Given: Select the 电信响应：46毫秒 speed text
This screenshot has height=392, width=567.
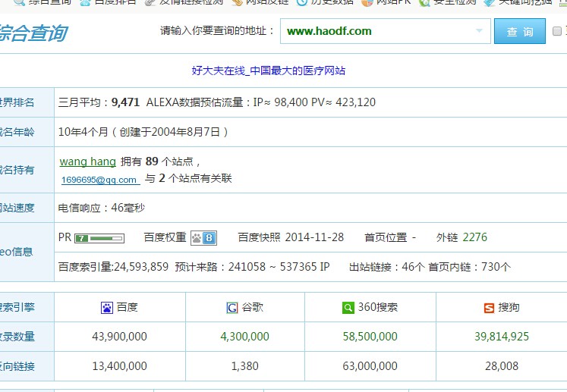Looking at the screenshot, I should pos(101,208).
